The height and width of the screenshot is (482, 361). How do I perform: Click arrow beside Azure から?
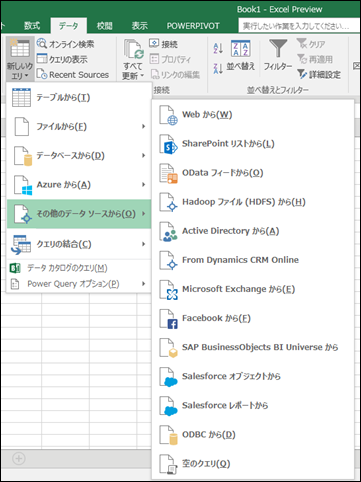pyautogui.click(x=144, y=184)
